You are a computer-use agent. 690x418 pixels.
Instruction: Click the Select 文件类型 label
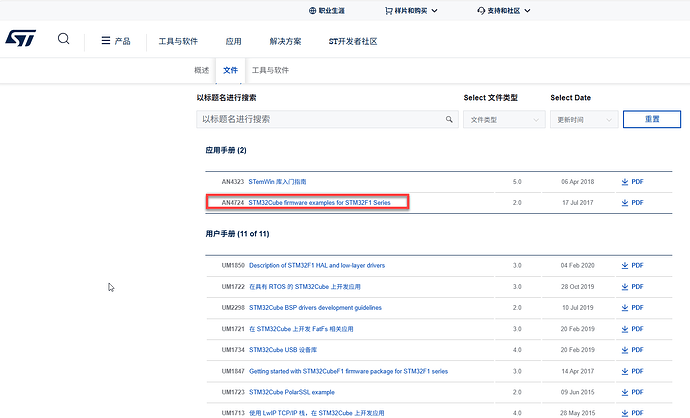click(x=491, y=98)
